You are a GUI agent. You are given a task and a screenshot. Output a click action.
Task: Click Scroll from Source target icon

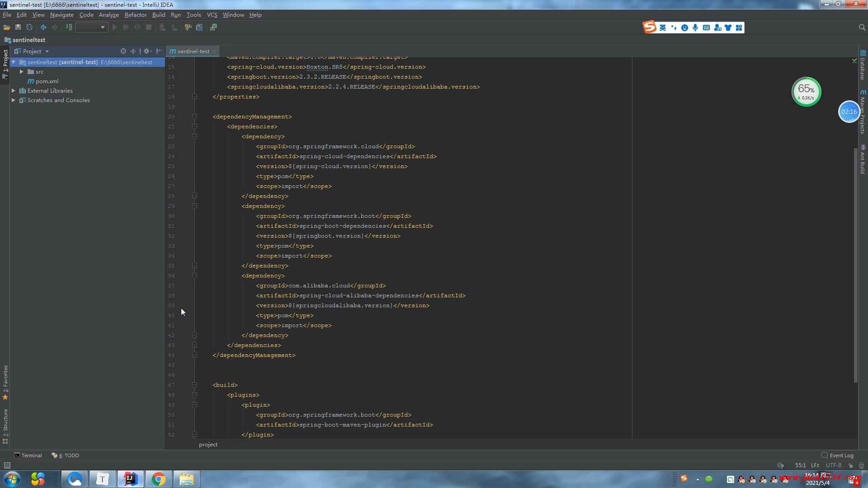click(123, 52)
